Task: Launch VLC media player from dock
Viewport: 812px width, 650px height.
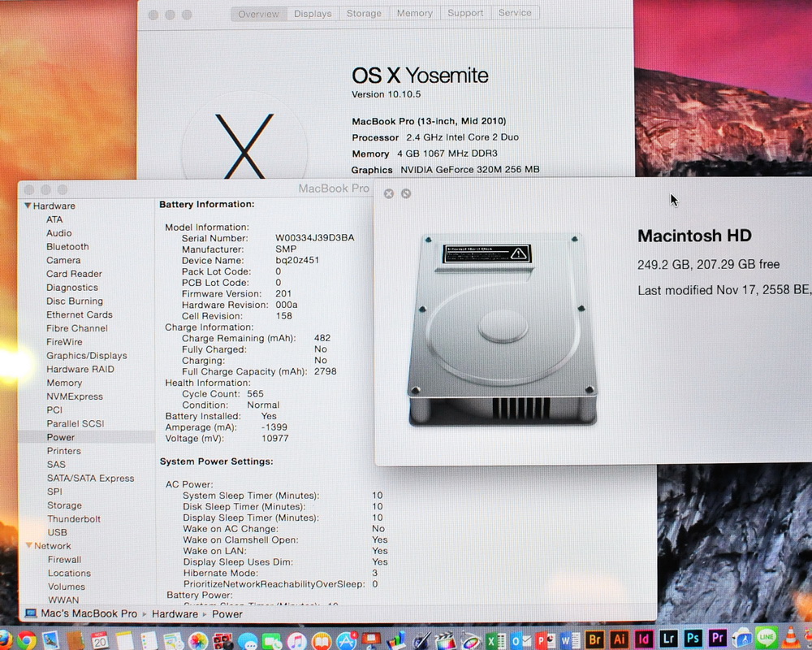Action: (791, 638)
